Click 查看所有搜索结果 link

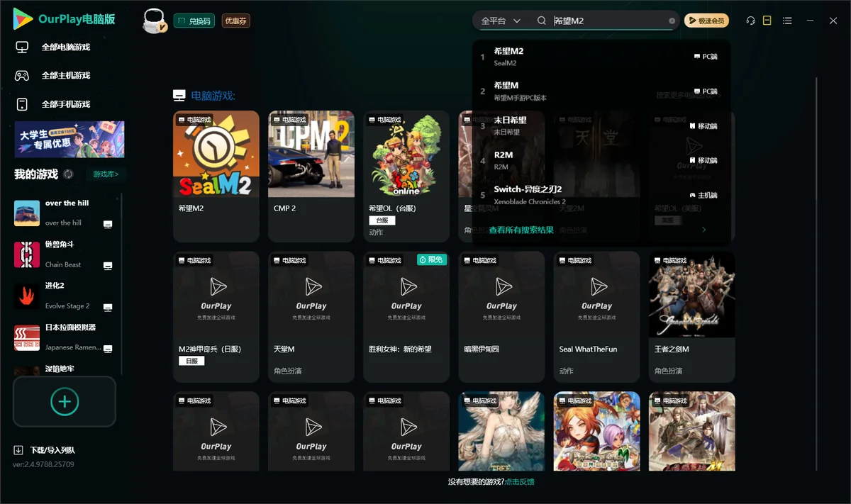coord(521,230)
